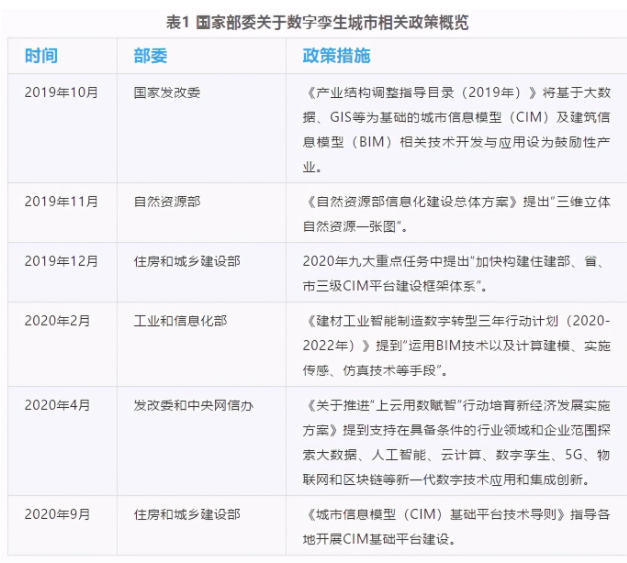
Task: Click the 城市信息模型（CIM）基础平台技术导则 text
Action: pos(455,526)
